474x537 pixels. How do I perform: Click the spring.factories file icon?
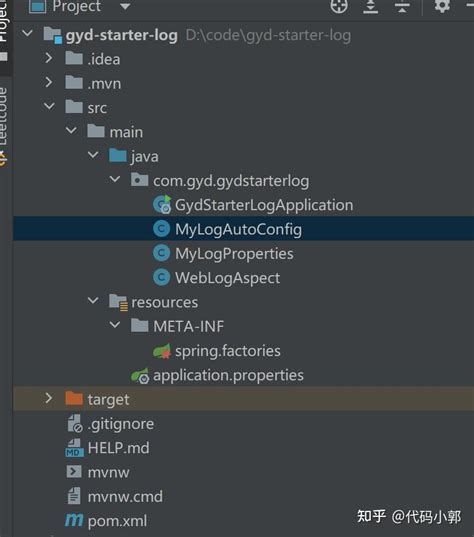click(x=162, y=351)
